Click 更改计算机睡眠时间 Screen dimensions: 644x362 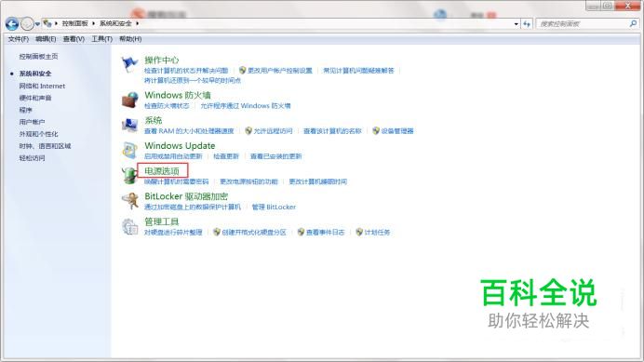(318, 181)
